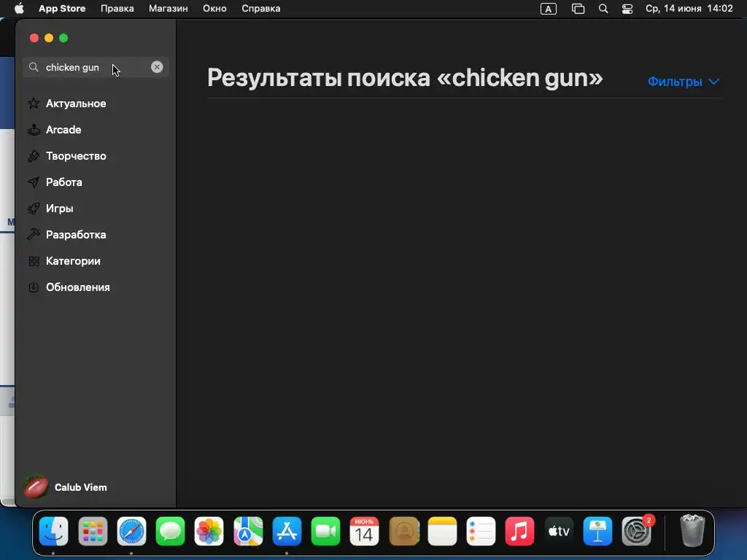Open Photos from the Dock
The height and width of the screenshot is (560, 747).
[x=209, y=531]
